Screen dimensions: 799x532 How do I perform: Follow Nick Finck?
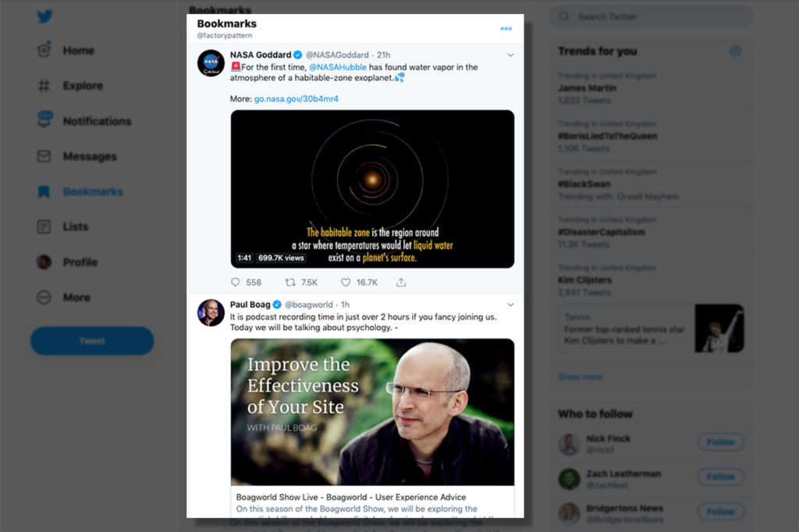[x=720, y=442]
